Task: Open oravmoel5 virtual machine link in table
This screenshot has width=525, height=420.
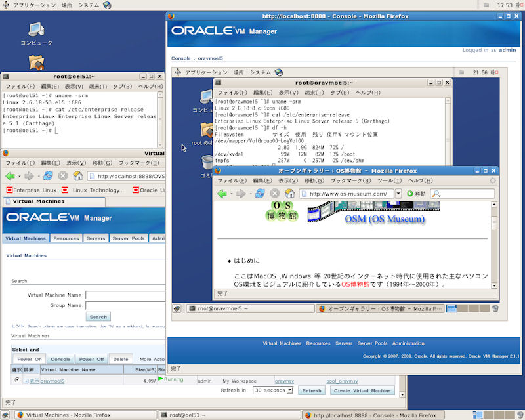Action: 52,381
